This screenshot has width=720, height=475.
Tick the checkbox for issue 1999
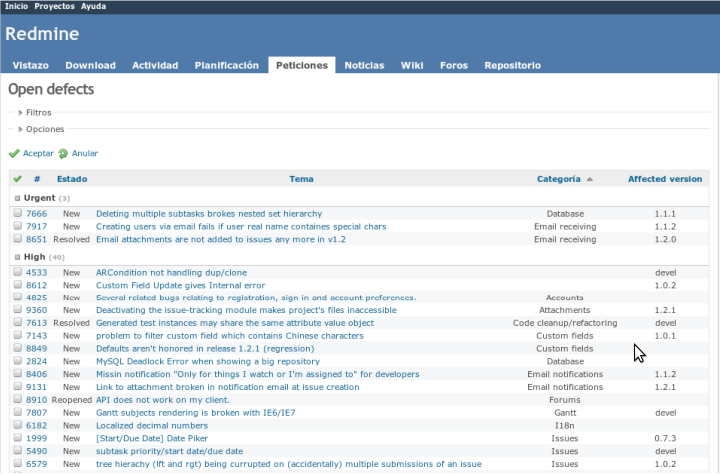17,437
